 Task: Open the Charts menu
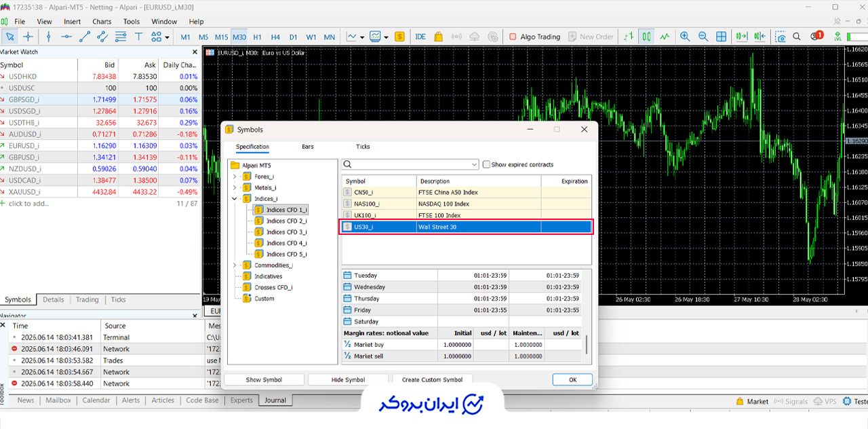click(x=102, y=21)
